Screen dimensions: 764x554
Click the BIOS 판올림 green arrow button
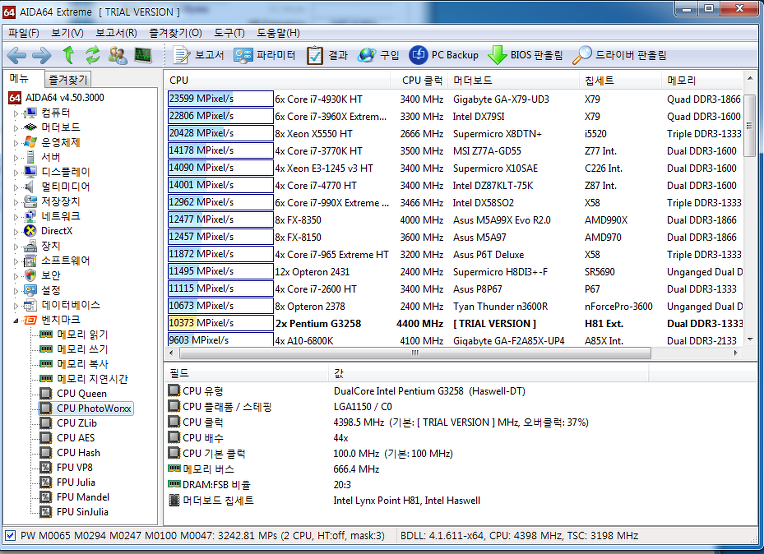tap(525, 55)
